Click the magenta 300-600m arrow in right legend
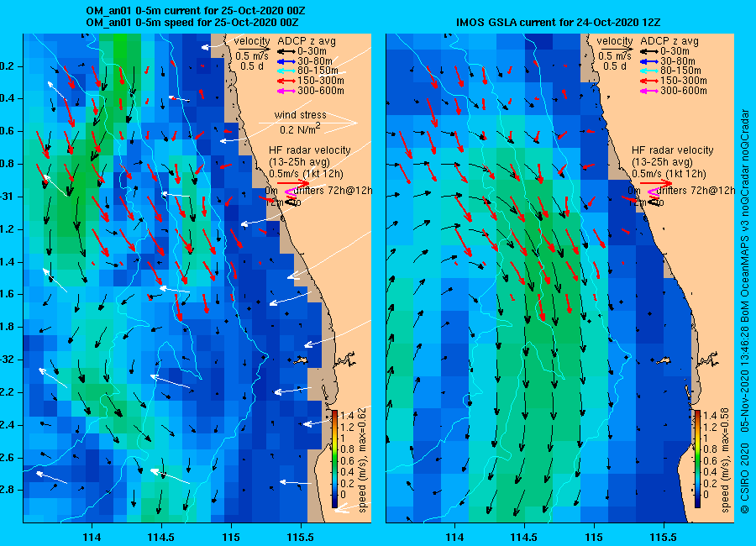This screenshot has height=546, width=756. coord(649,91)
